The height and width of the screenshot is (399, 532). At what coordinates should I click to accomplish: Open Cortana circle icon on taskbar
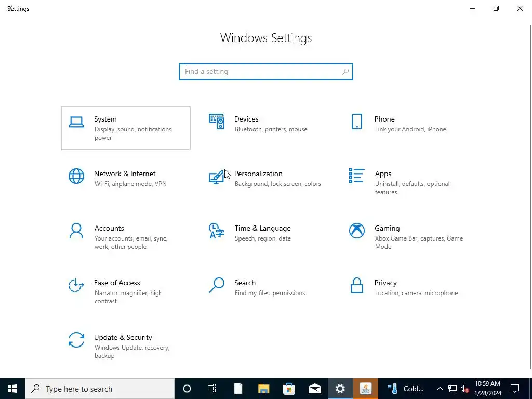187,389
